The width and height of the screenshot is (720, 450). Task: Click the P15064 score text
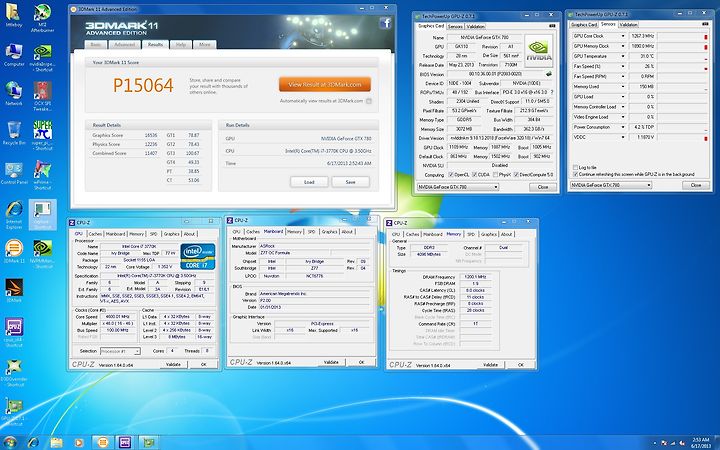coord(143,85)
